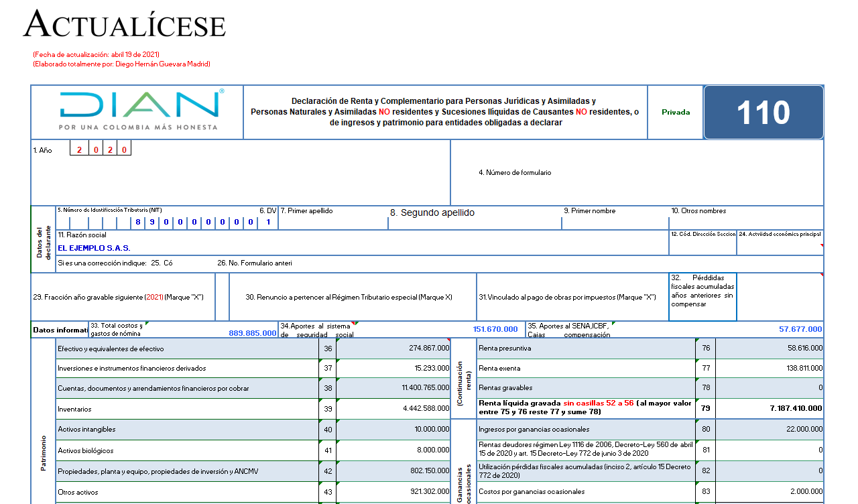Select the razón social 'EL EJEMPLO S.A.S.'
Image resolution: width=858 pixels, height=504 pixels.
(94, 248)
